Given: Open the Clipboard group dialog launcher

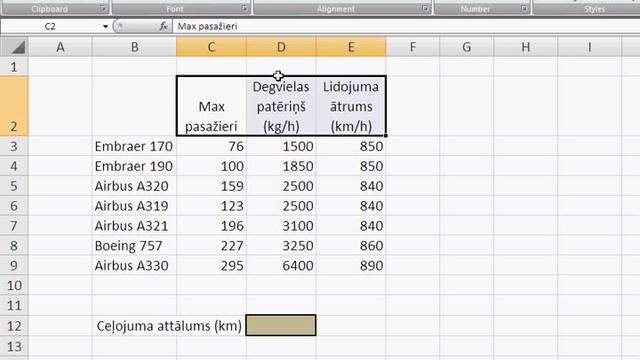Looking at the screenshot, I should tap(103, 9).
